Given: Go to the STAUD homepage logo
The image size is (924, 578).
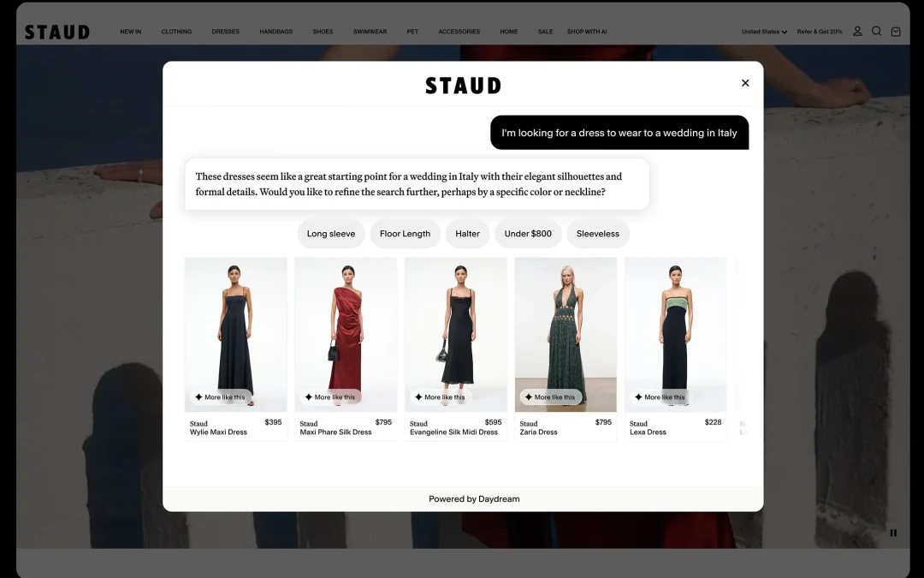Looking at the screenshot, I should point(57,32).
